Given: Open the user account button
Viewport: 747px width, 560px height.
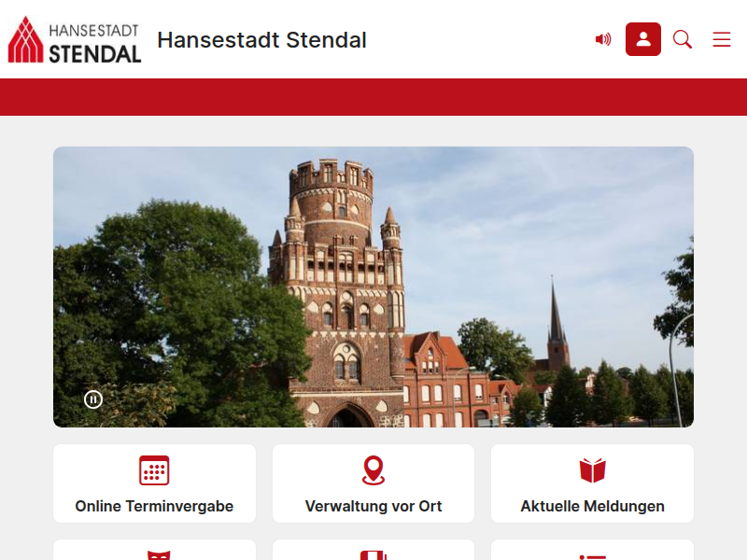Looking at the screenshot, I should coord(643,39).
